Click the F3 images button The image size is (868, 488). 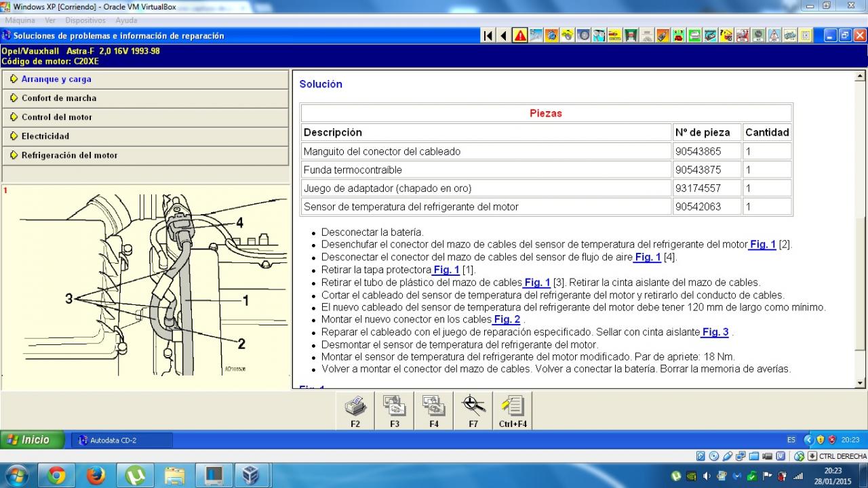(395, 411)
